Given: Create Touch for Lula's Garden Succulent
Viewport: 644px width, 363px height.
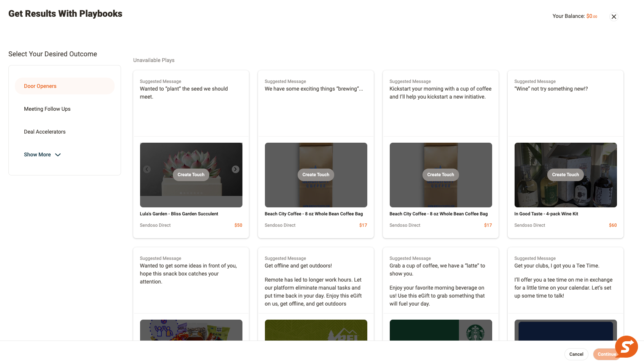Looking at the screenshot, I should pyautogui.click(x=191, y=175).
